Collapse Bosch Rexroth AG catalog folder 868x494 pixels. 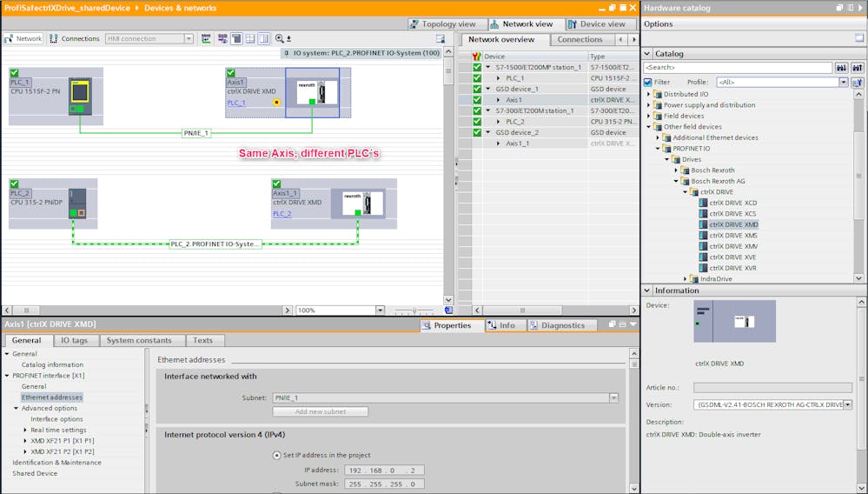coord(676,181)
